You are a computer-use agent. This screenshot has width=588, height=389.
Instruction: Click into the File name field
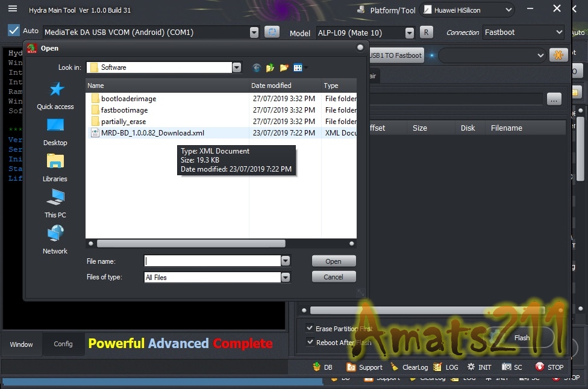[x=213, y=261]
